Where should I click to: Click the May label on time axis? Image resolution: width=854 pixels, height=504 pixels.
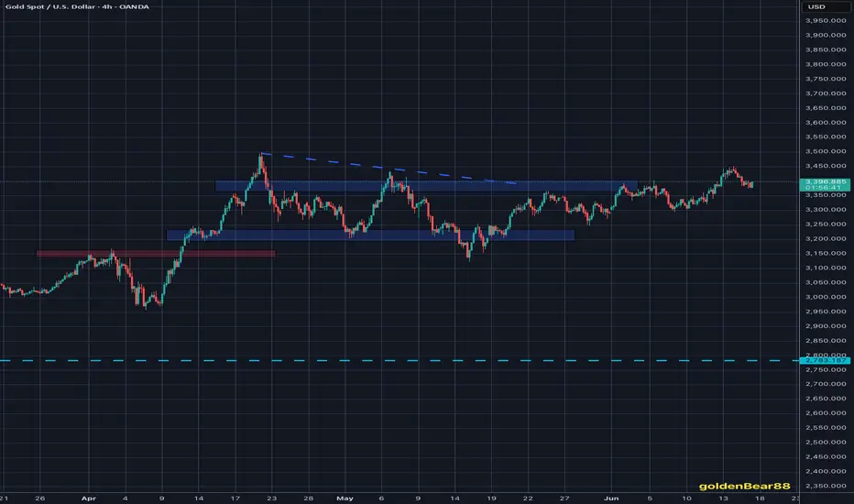pos(345,498)
